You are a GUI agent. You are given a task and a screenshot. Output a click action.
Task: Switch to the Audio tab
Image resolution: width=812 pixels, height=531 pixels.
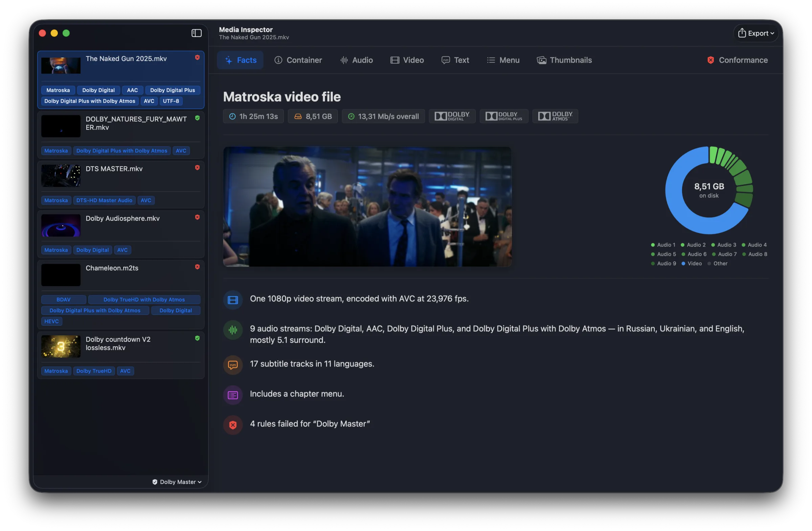(356, 60)
